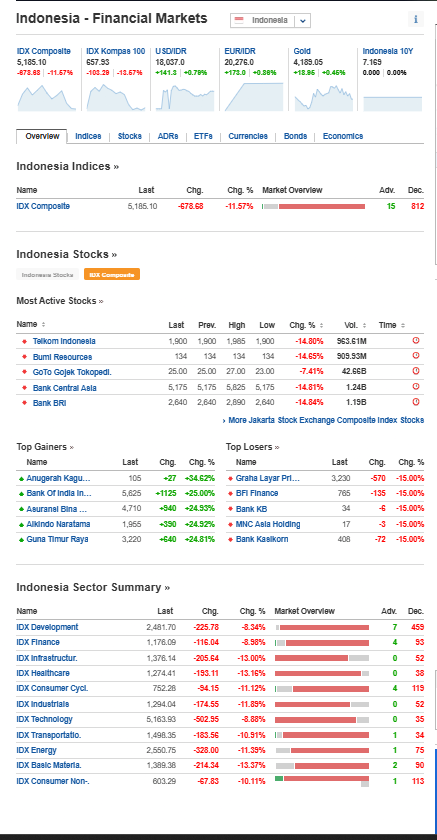Switch to the ETFs tab

pyautogui.click(x=203, y=136)
